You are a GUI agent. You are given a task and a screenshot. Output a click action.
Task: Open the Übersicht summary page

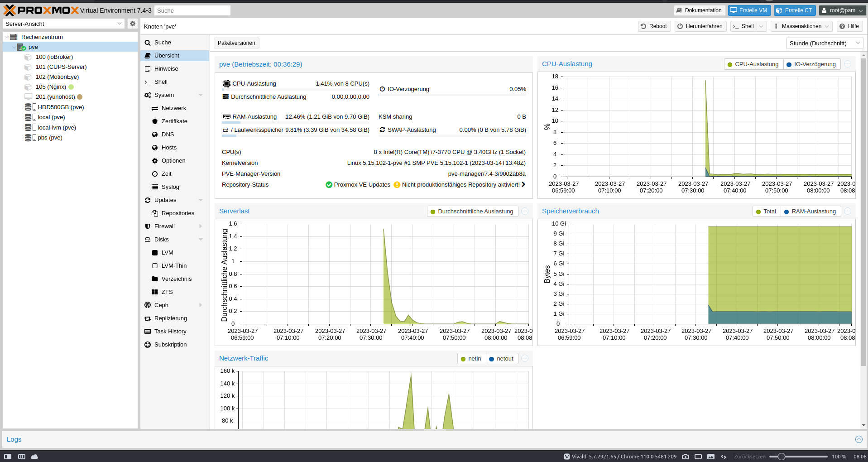point(175,56)
